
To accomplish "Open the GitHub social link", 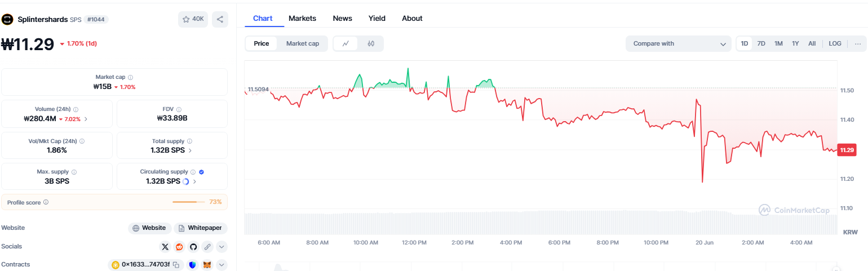I will click(193, 247).
